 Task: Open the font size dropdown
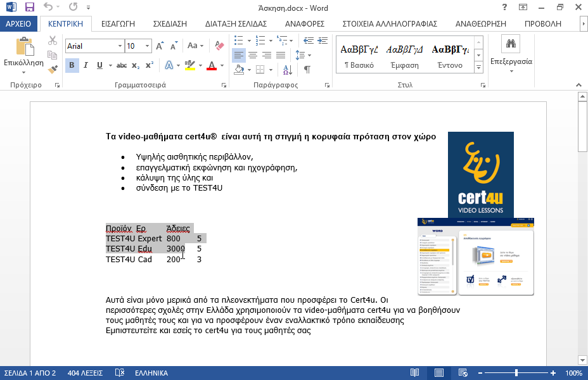[x=148, y=46]
